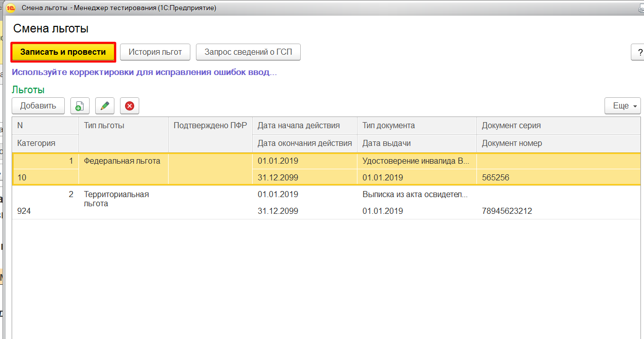644x339 pixels.
Task: Open История льгот
Action: tap(155, 52)
